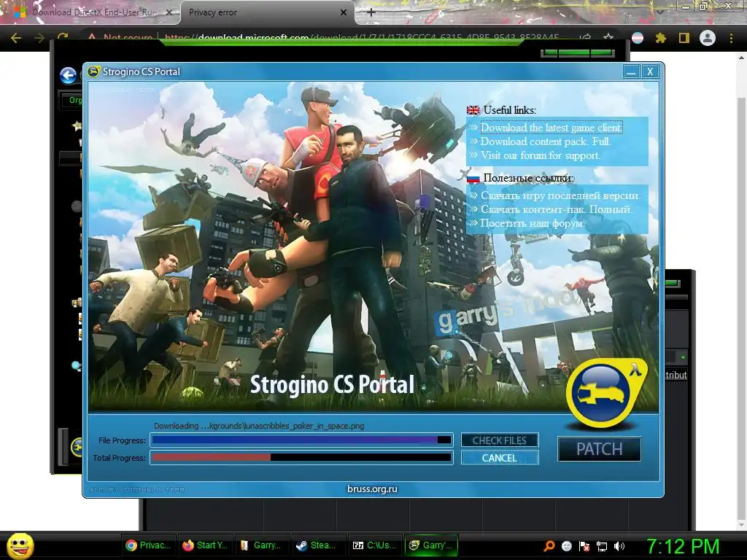747x560 pixels.
Task: Switch to active 'Garry'...' launcher taskbar item
Action: pos(431,545)
